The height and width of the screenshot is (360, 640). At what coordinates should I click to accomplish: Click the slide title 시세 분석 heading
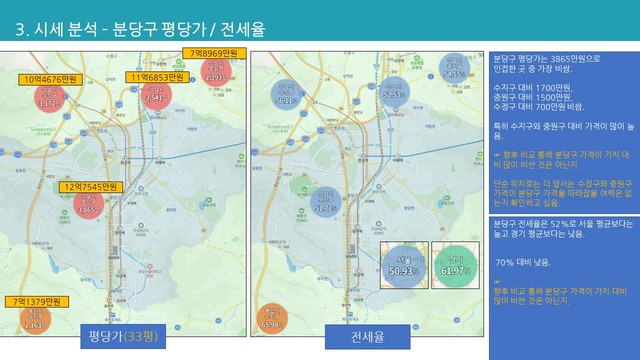click(x=140, y=29)
